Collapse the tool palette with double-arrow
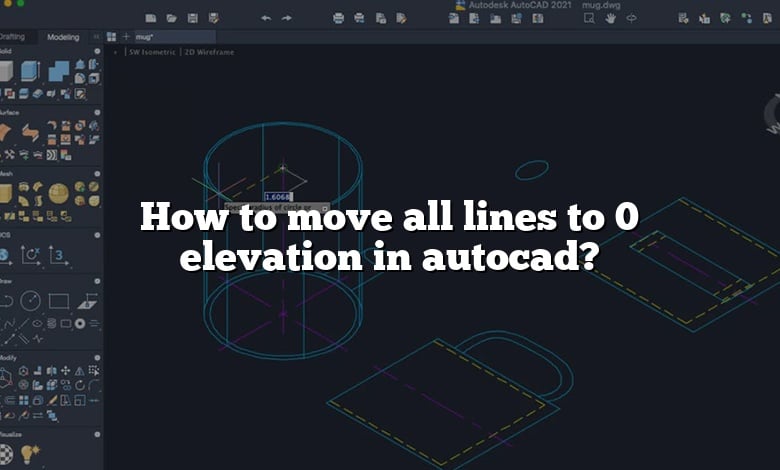Viewport: 780px width, 470px height. [x=97, y=37]
